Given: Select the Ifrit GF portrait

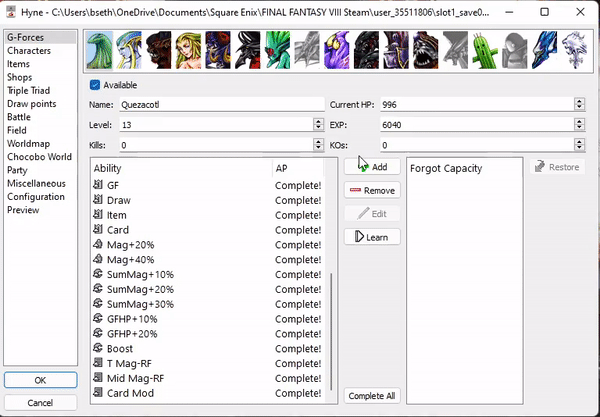Looking at the screenshot, I should [x=159, y=50].
